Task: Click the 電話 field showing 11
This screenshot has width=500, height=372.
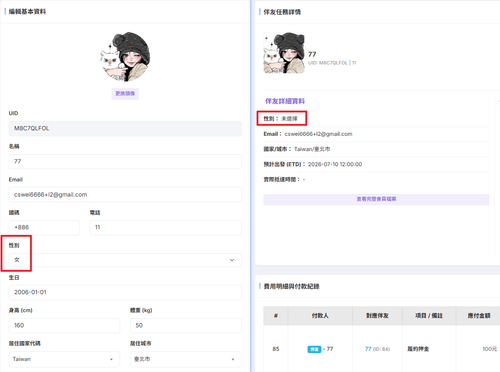Action: pyautogui.click(x=166, y=227)
